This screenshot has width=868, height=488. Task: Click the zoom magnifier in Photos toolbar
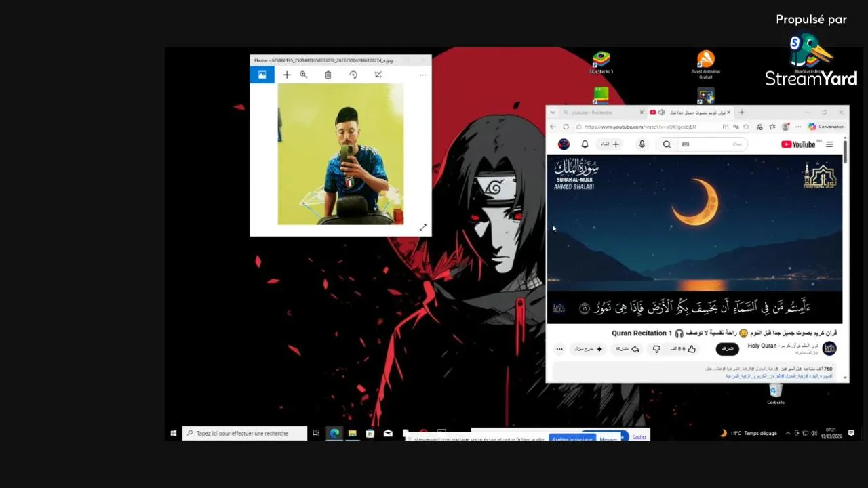304,75
